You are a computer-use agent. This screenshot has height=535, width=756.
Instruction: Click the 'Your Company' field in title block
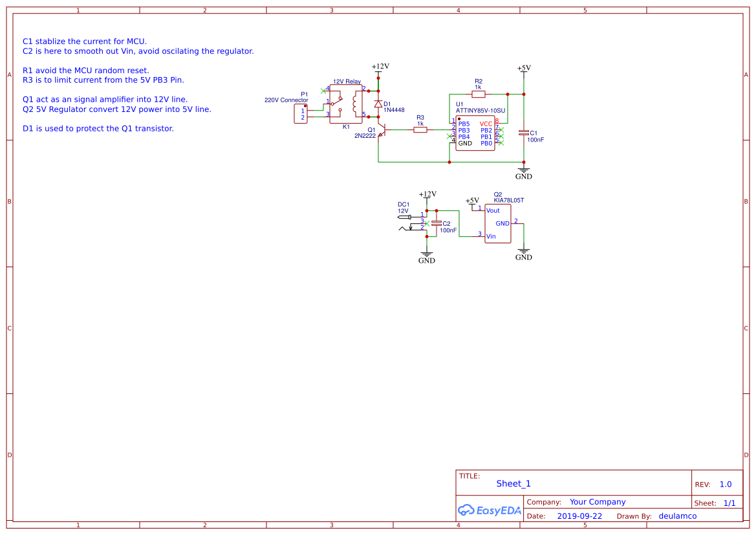598,502
